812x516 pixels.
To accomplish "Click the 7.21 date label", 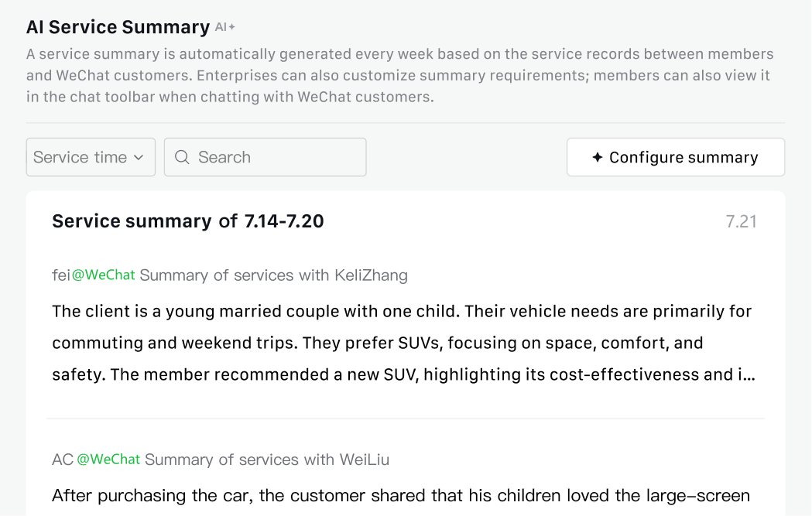I will tap(741, 222).
